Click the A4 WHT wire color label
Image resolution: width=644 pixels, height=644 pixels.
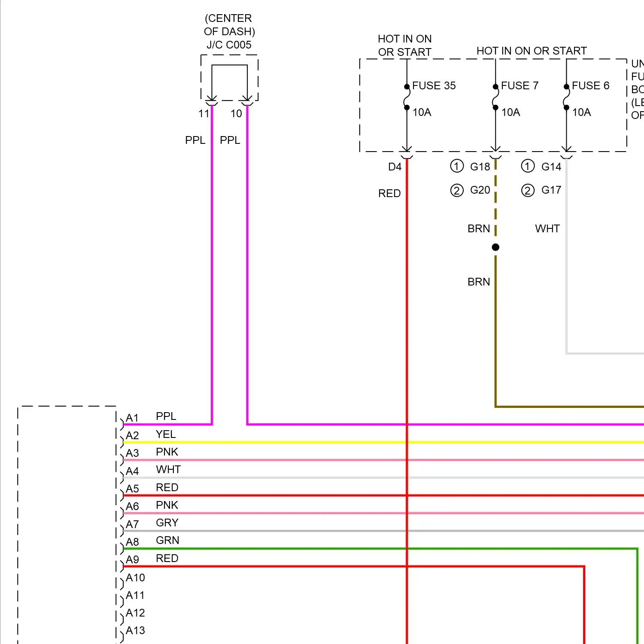(168, 470)
